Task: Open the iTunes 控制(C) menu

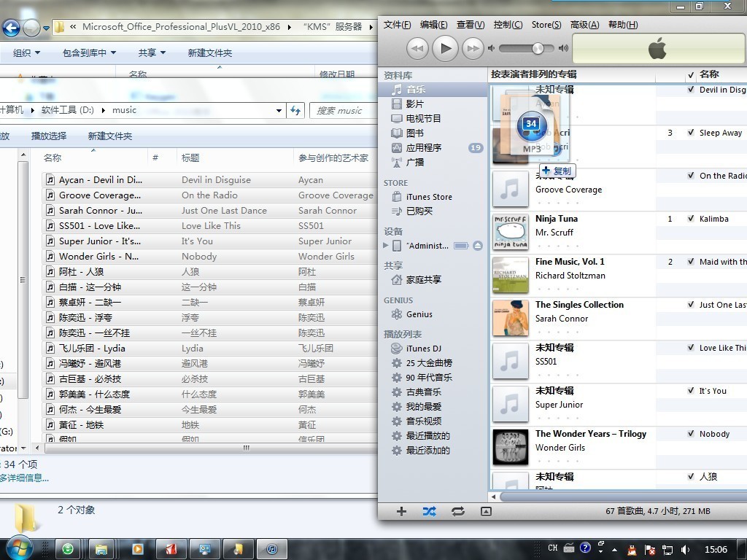Action: [508, 25]
